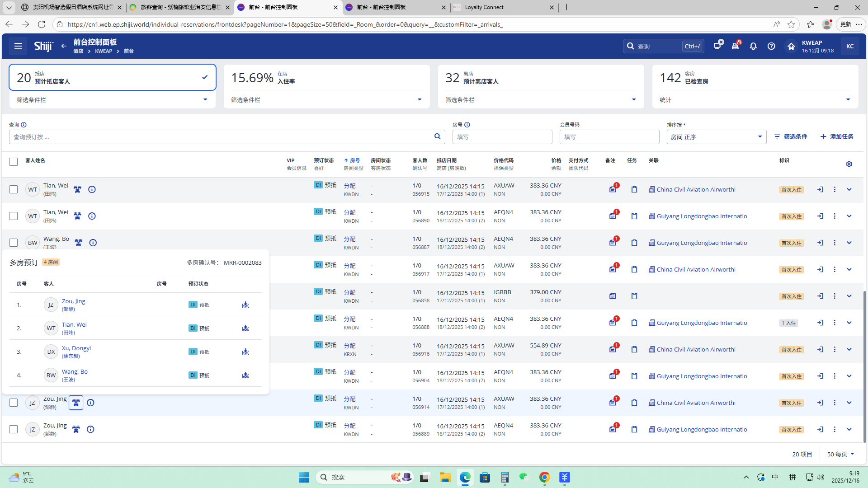This screenshot has height=488, width=868.
Task: Select the last Zou, Jing row checkbox
Action: pyautogui.click(x=14, y=429)
